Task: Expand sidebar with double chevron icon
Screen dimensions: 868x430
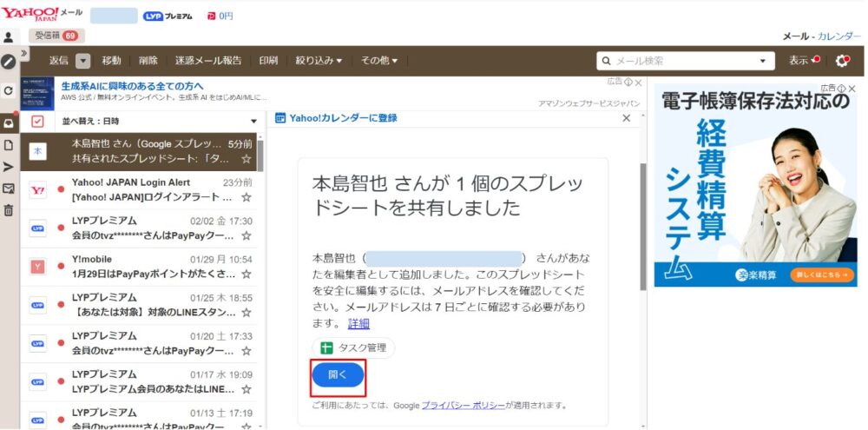Action: coord(24,53)
